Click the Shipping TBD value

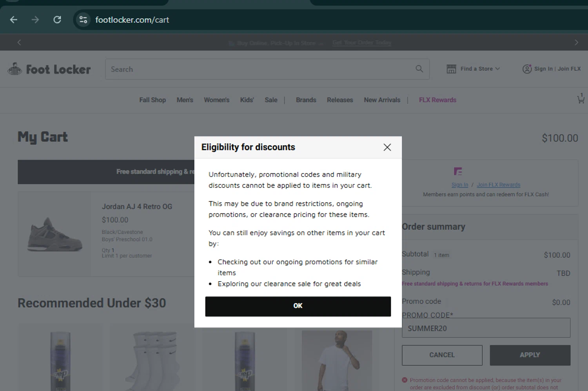click(x=563, y=273)
